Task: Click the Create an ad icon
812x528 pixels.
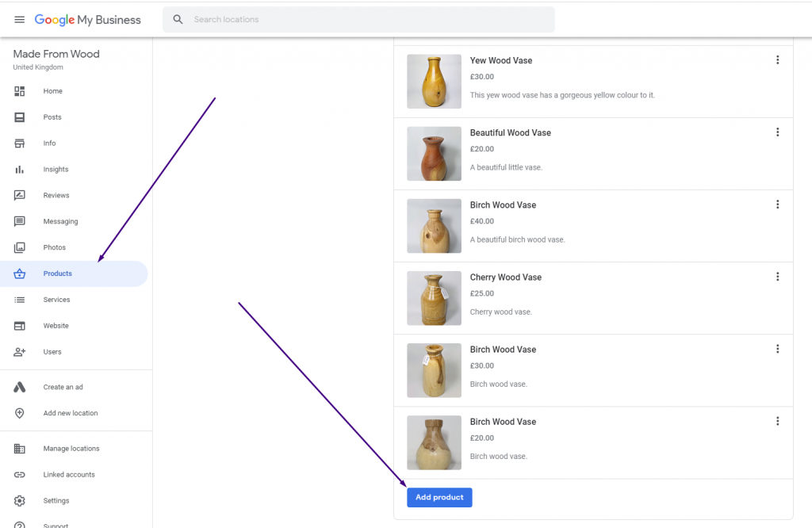Action: (x=20, y=387)
